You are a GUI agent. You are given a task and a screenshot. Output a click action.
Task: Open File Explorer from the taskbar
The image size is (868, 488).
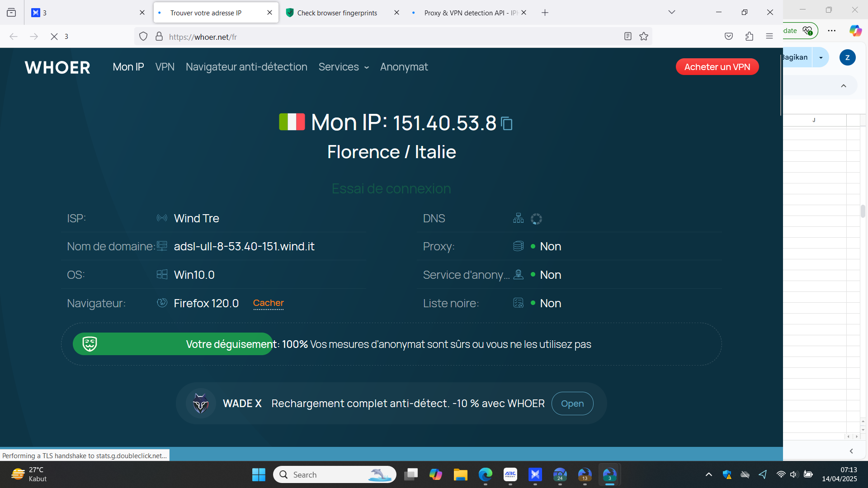tap(460, 474)
